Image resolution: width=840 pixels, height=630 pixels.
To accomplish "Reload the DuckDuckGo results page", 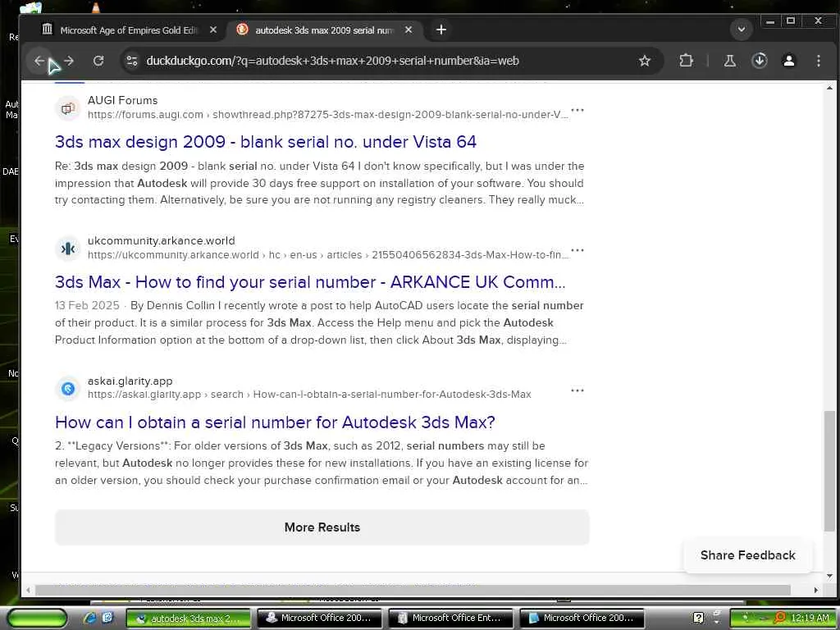I will 98,61.
